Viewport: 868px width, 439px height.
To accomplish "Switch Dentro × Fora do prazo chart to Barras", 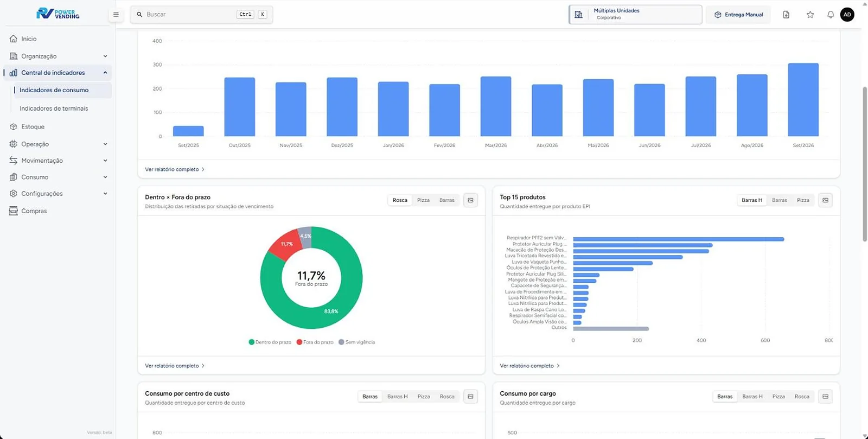I will (x=447, y=200).
